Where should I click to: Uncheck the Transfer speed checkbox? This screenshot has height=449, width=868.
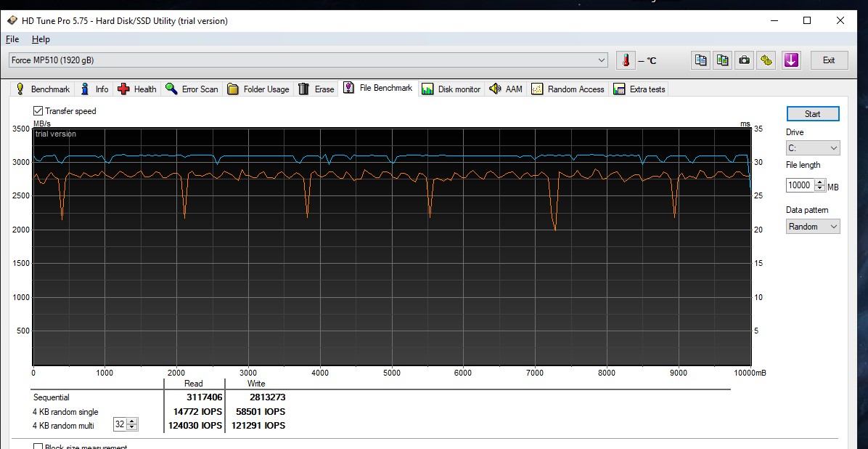coord(38,111)
